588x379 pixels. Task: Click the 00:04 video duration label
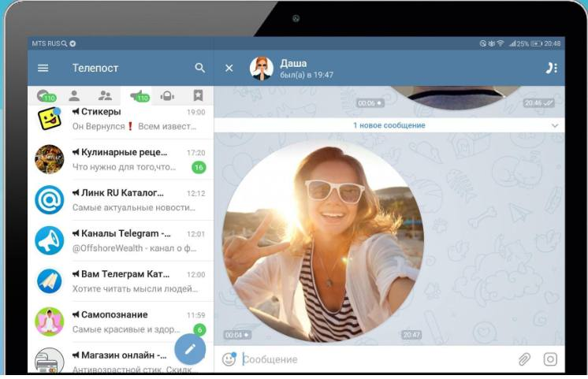click(x=238, y=335)
